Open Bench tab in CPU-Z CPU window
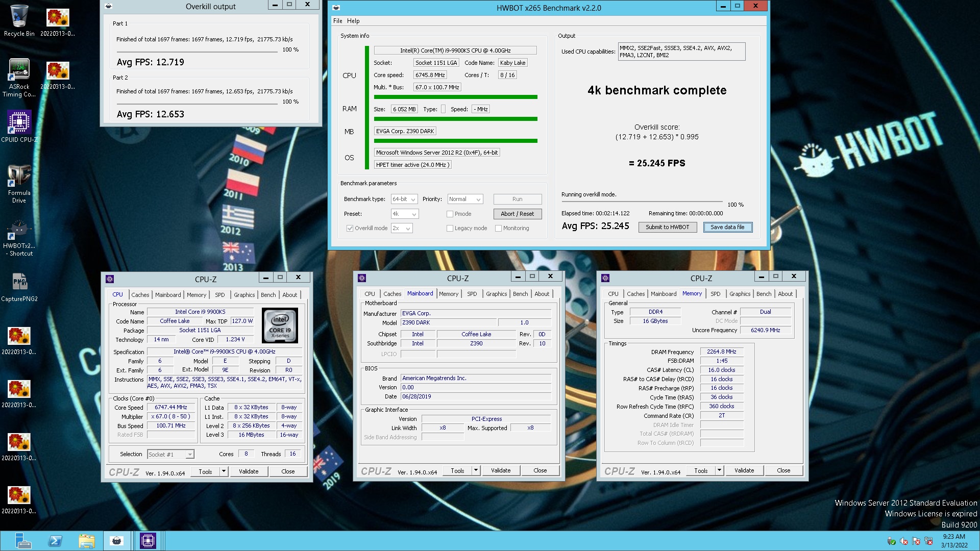980x551 pixels. point(268,295)
